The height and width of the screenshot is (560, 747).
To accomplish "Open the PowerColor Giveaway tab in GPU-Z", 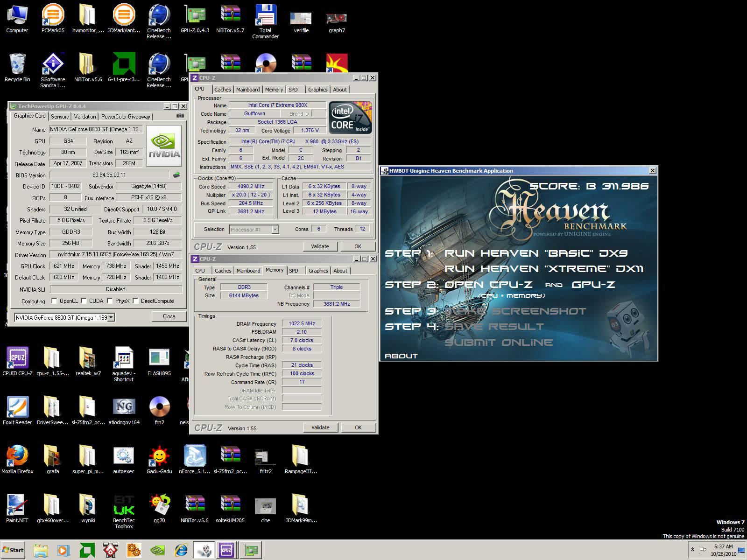I will (126, 116).
